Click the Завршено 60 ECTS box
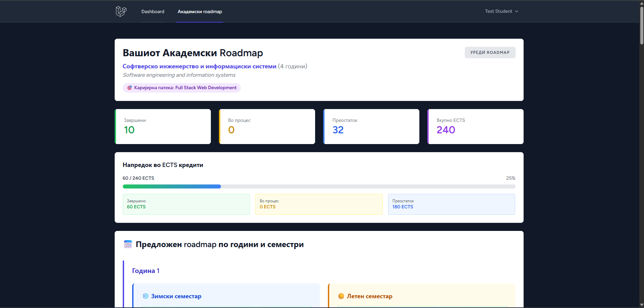 (x=186, y=204)
